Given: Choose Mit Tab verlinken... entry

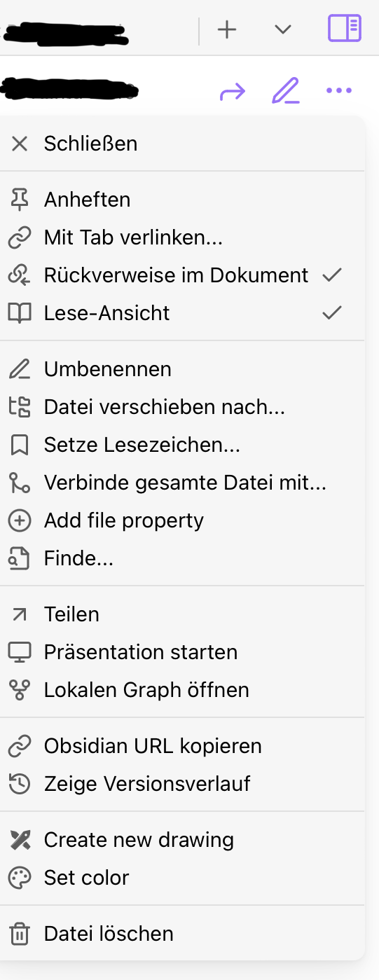Looking at the screenshot, I should [x=182, y=237].
